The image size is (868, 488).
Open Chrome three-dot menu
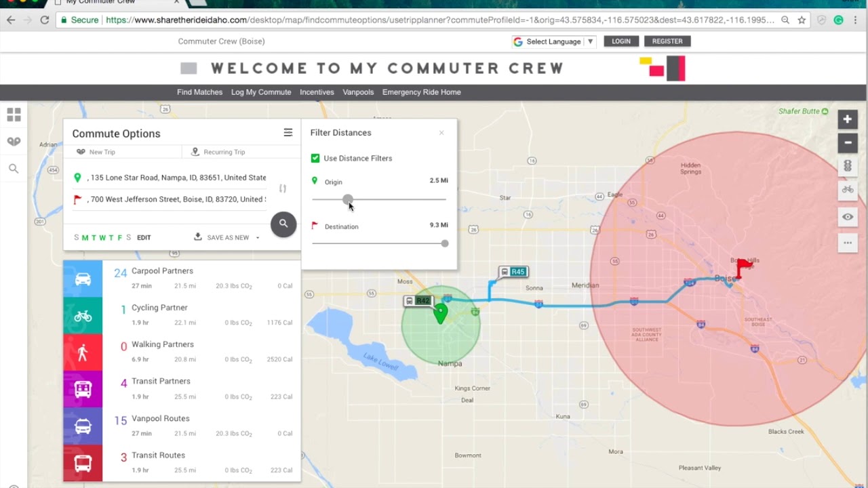coord(856,20)
